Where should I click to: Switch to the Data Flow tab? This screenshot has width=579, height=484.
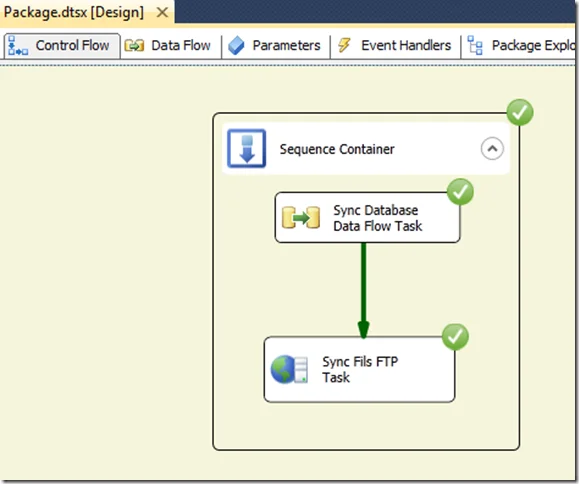[168, 46]
